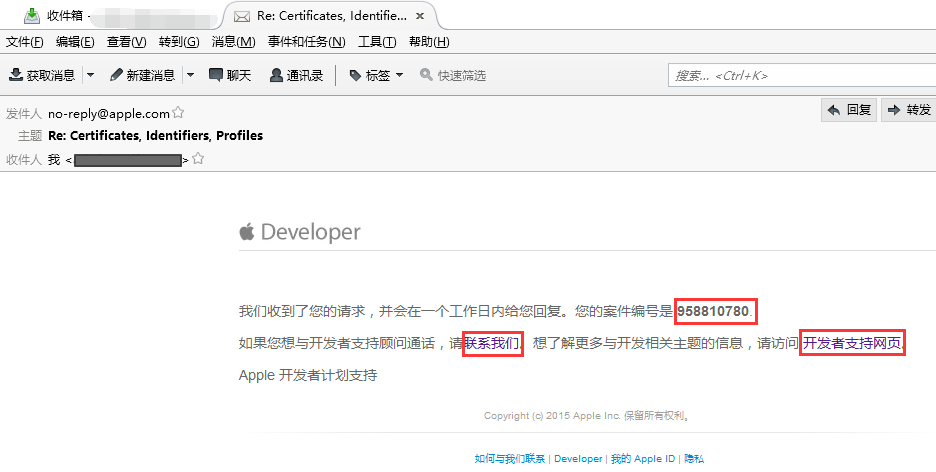Click the Apple 开发者计划支持 signature text

pos(308,375)
